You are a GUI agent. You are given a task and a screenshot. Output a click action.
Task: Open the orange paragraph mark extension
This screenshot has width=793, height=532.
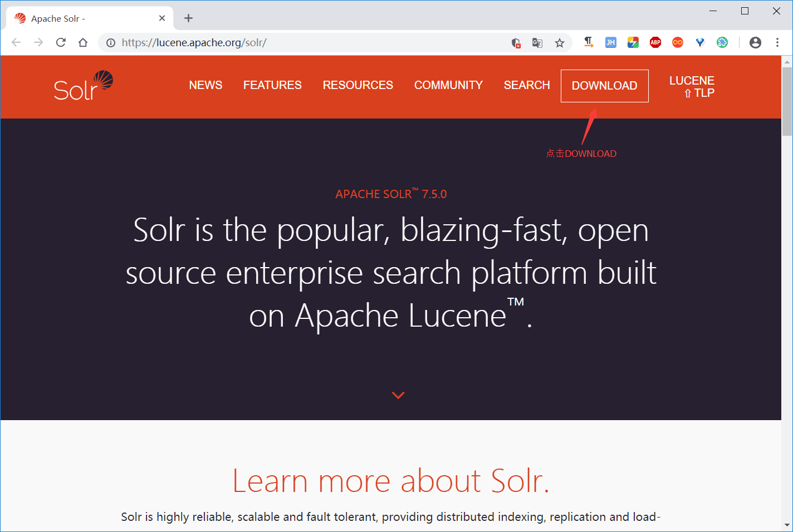[589, 42]
